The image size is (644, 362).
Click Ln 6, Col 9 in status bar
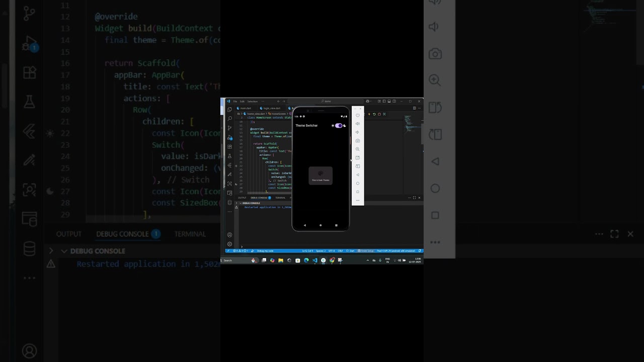coord(307,251)
